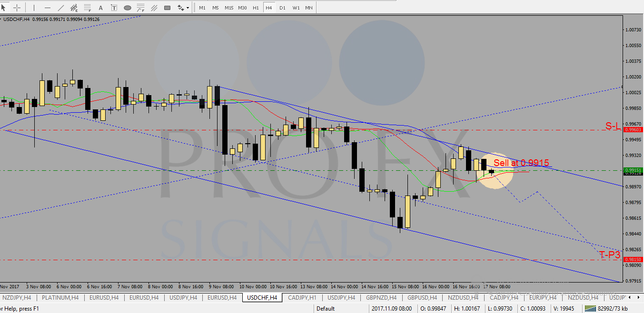Image resolution: width=644 pixels, height=313 pixels.
Task: Open the GBPNZD,H4 chart tab
Action: click(x=381, y=298)
